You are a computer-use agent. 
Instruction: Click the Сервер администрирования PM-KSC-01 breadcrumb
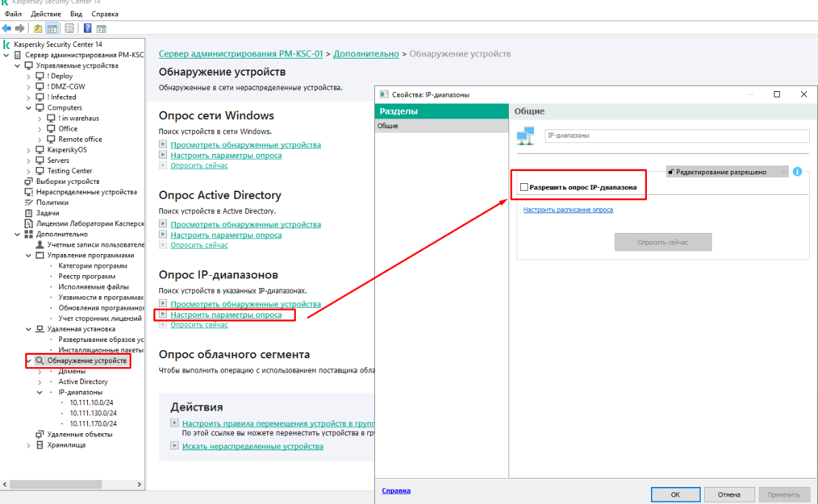241,54
